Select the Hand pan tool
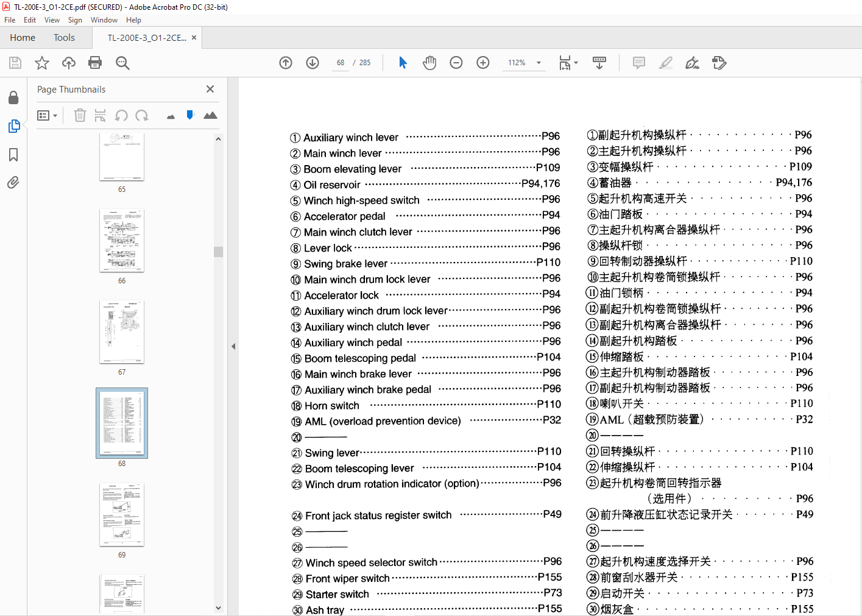The height and width of the screenshot is (616, 862). (x=429, y=63)
